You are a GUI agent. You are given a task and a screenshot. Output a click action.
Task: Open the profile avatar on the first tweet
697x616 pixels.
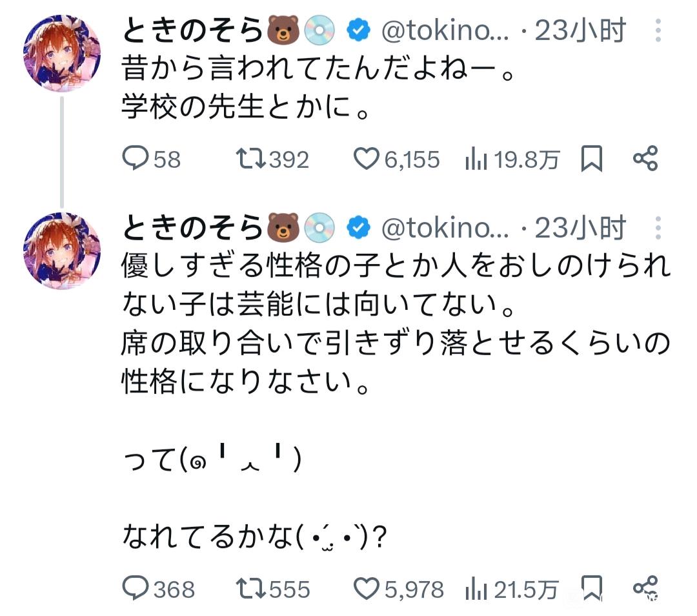(x=62, y=53)
